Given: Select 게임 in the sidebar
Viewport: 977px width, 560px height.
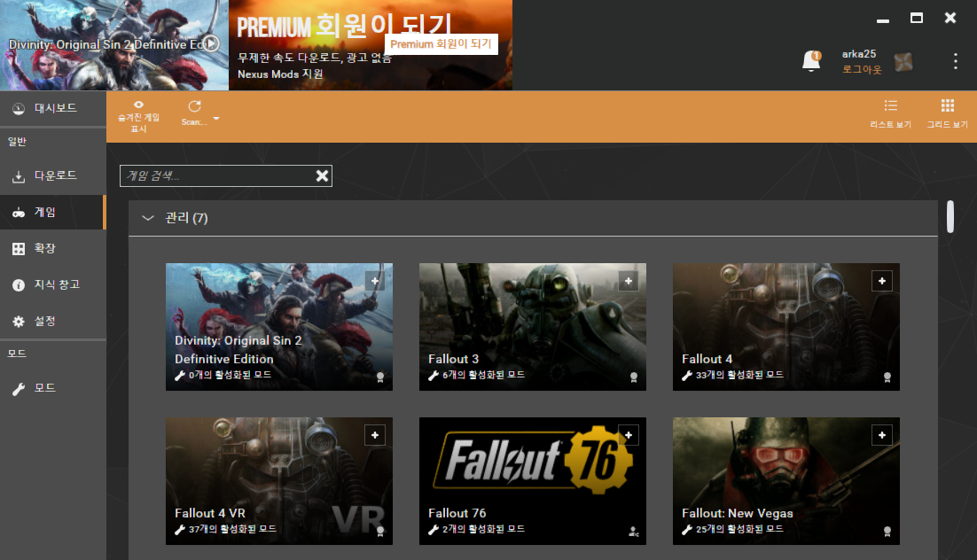Looking at the screenshot, I should (x=53, y=213).
